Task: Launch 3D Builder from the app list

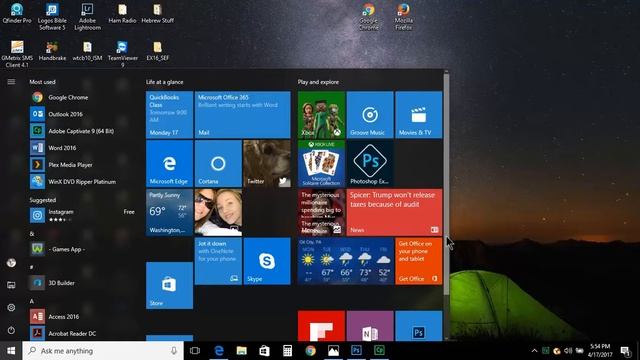Action: coord(82,282)
